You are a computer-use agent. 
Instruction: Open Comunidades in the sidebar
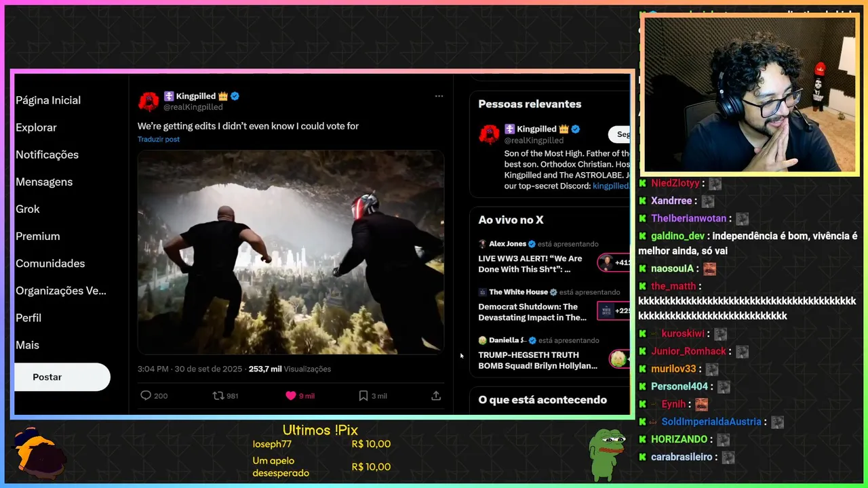(x=50, y=263)
